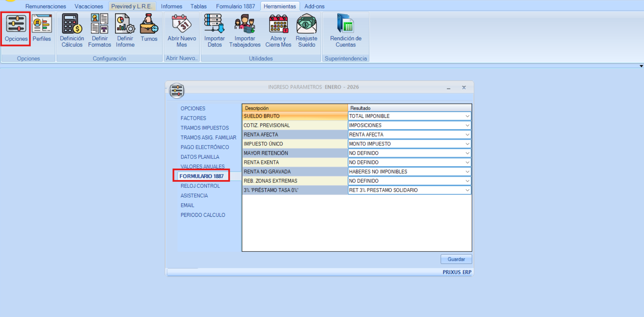
Task: Launch Importar Trabajadores tool
Action: pos(245,24)
